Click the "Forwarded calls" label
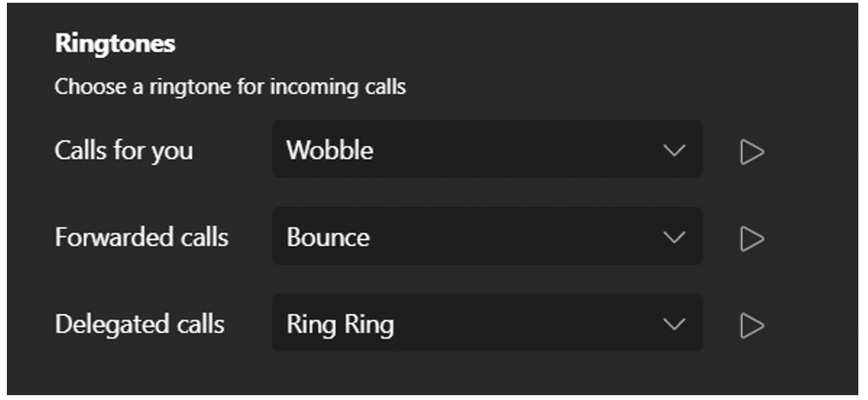The width and height of the screenshot is (868, 400). (142, 237)
